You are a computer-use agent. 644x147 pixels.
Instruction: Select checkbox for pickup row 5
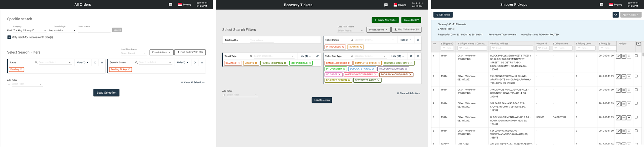(x=636, y=117)
